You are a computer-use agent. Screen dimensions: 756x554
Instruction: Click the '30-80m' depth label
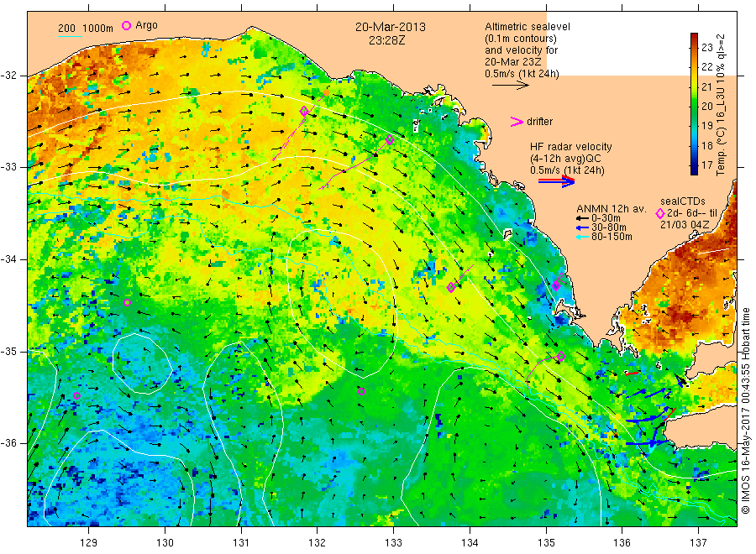pyautogui.click(x=609, y=227)
